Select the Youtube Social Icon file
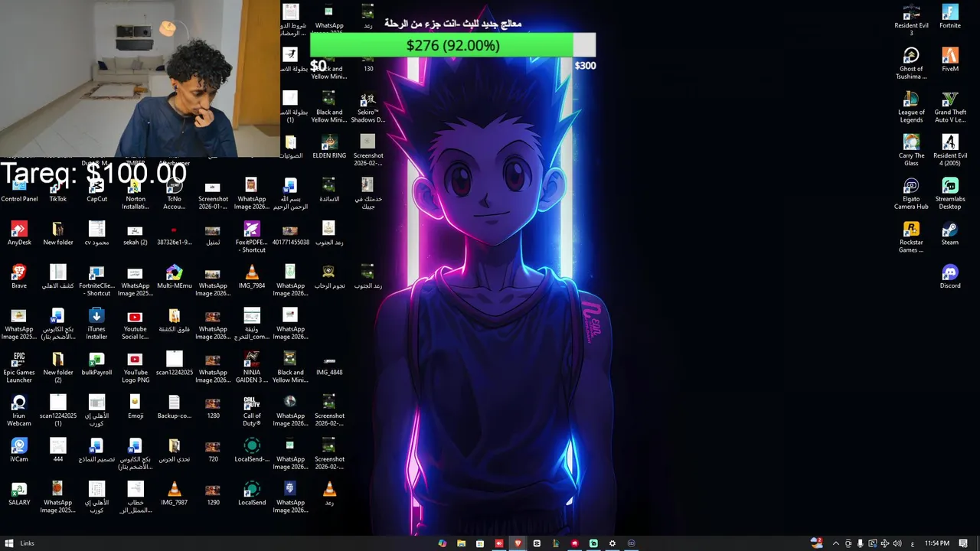Screen dimensions: 980x551 pos(135,324)
